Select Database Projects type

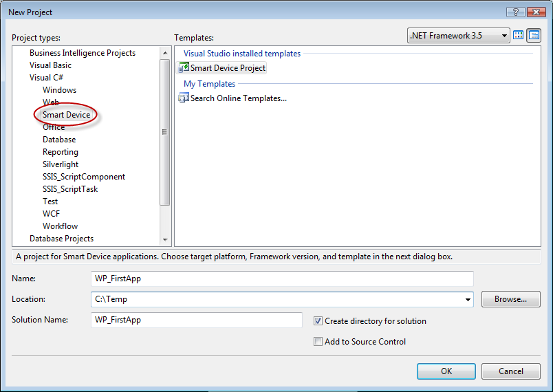click(62, 239)
